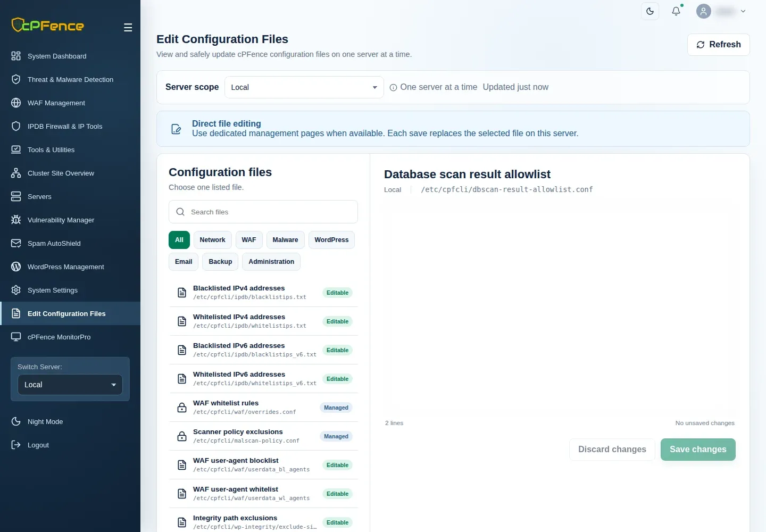Click the Threat & Malware Detection shield icon
Viewport: 766px width, 532px height.
tap(16, 79)
